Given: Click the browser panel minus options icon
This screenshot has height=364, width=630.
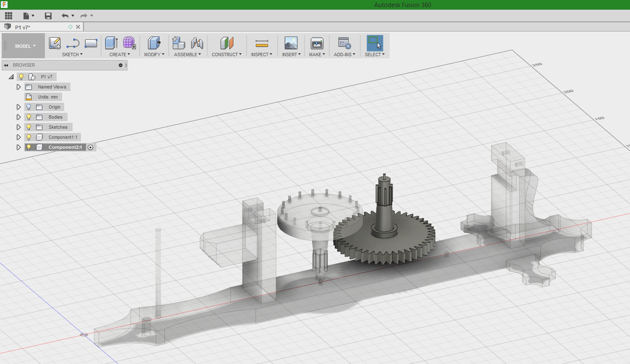Looking at the screenshot, I should (x=120, y=65).
